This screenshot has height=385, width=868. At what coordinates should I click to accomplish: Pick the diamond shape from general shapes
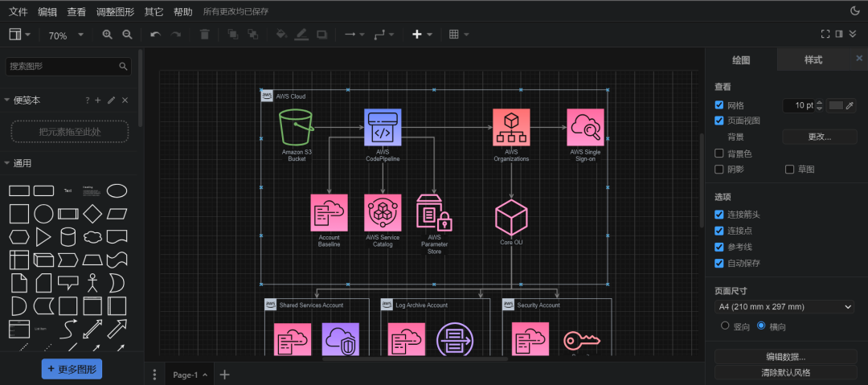coord(92,214)
